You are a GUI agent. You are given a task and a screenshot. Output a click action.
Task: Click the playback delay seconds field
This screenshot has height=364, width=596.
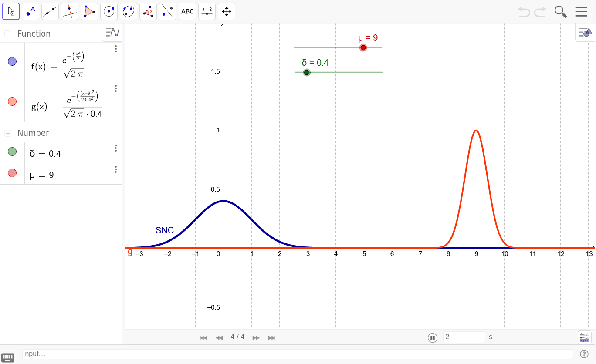coord(464,337)
